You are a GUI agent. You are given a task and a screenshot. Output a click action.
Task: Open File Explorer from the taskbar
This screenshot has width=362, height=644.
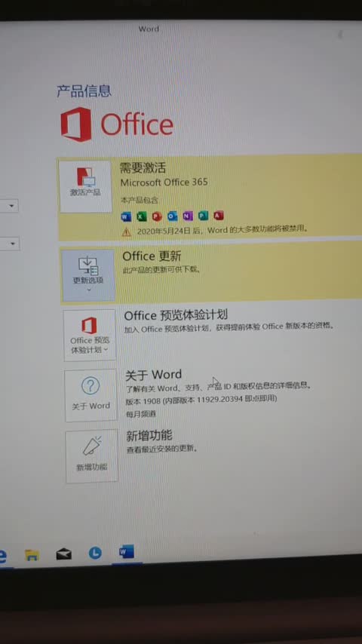pos(32,555)
